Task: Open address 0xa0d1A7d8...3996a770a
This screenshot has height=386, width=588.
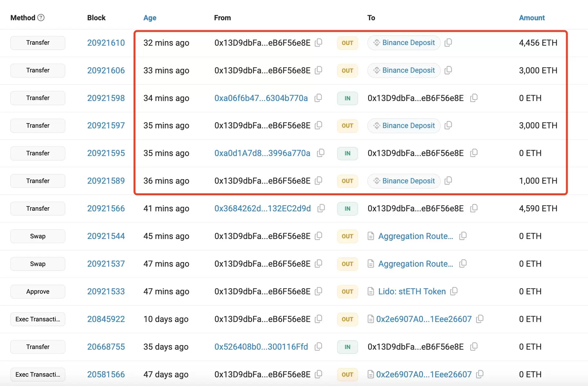Action: point(262,153)
